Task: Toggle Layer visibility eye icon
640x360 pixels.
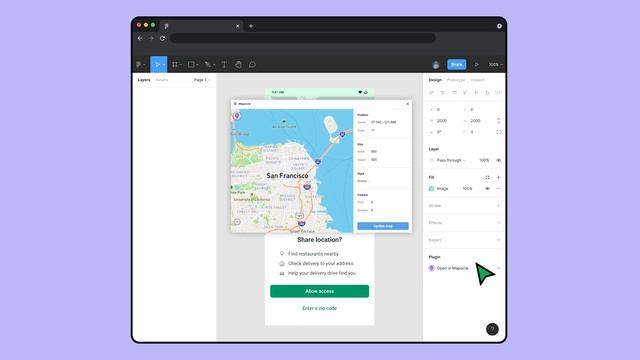Action: (498, 160)
